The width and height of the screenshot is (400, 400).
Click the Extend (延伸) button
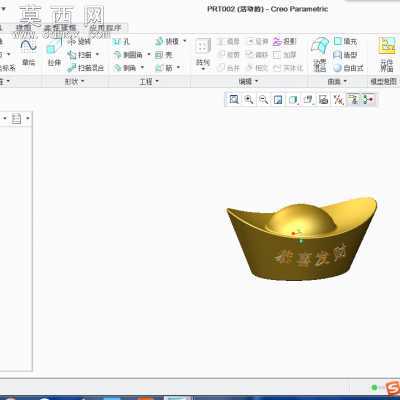(257, 41)
